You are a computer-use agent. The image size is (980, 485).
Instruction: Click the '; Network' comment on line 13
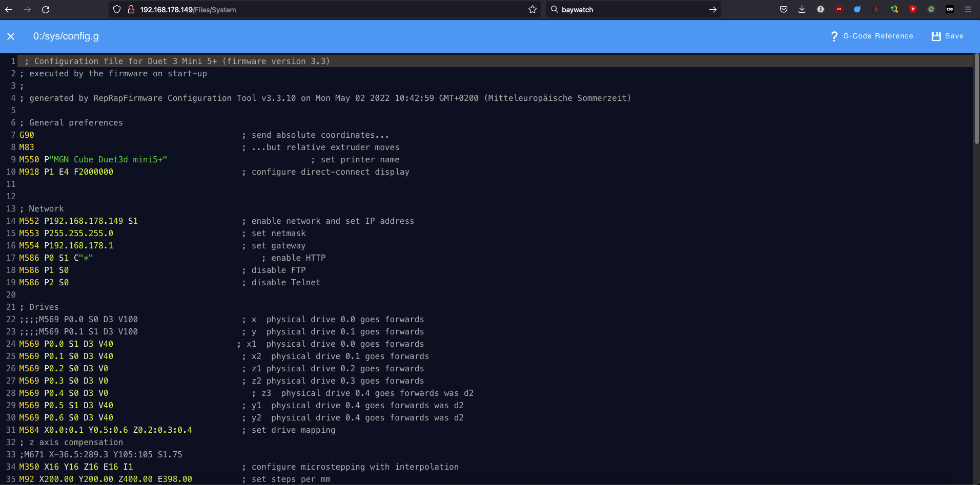point(42,209)
